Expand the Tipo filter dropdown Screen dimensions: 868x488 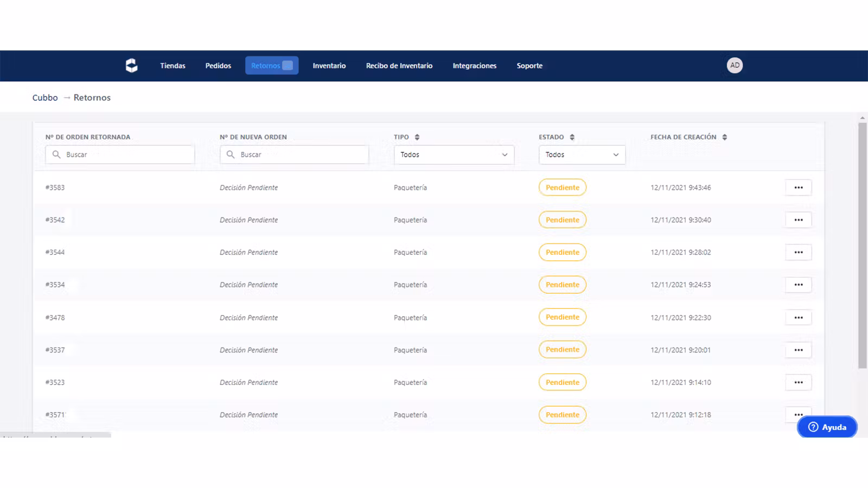(x=454, y=155)
